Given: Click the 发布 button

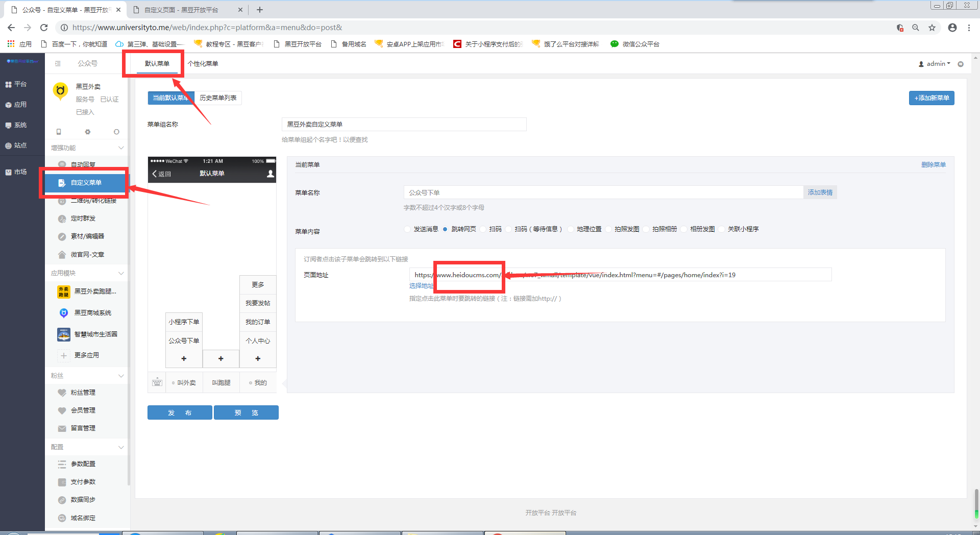Looking at the screenshot, I should (x=180, y=412).
